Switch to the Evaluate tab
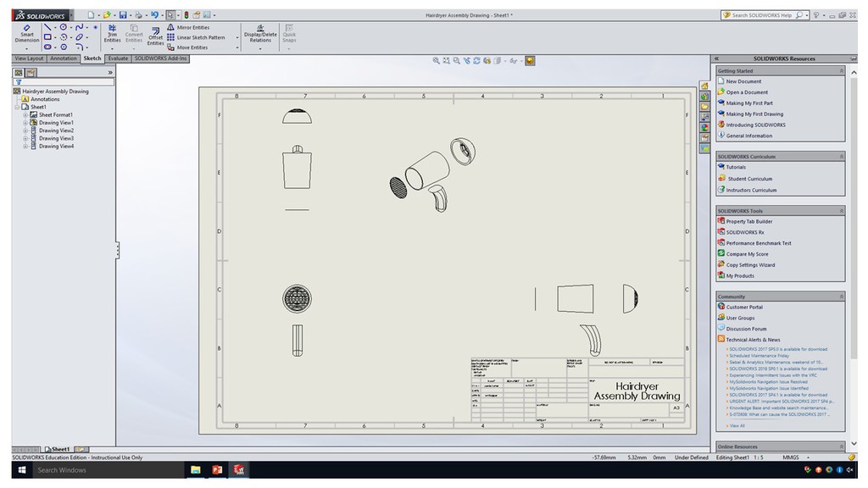 coord(118,58)
